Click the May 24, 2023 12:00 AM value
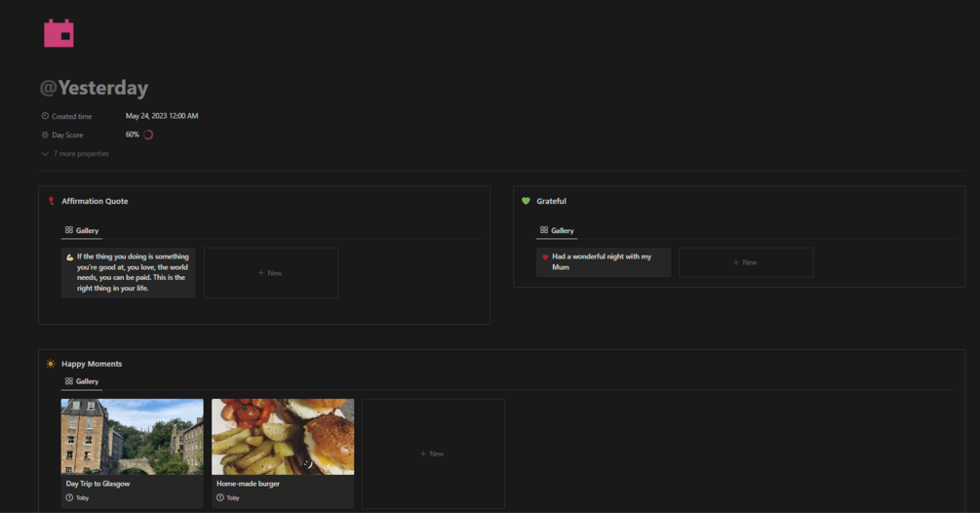 162,116
